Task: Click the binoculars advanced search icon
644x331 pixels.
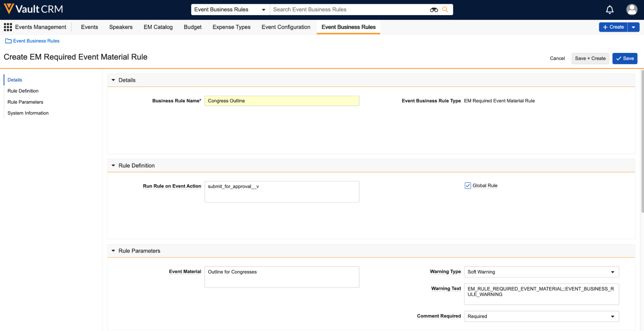Action: pyautogui.click(x=434, y=10)
